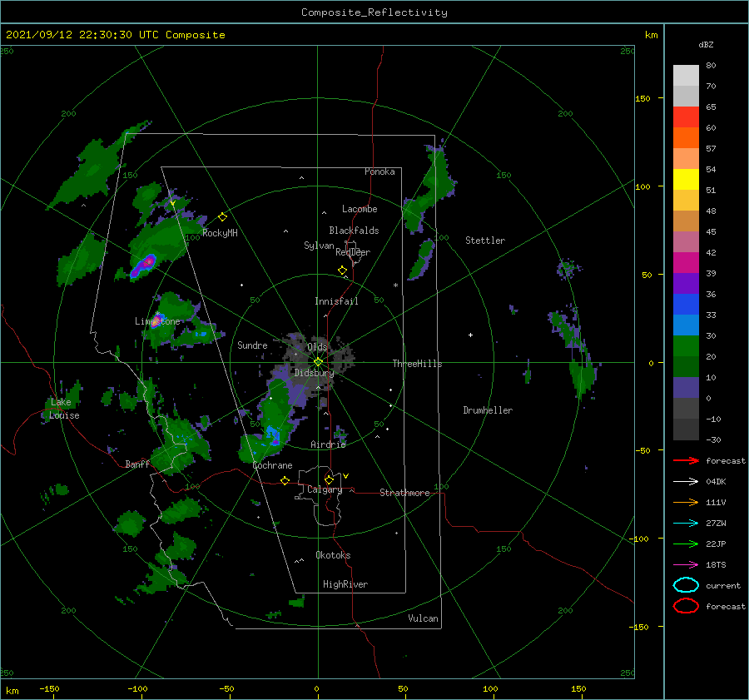The width and height of the screenshot is (749, 700).
Task: Select the Sylvan map label
Action: [x=319, y=246]
